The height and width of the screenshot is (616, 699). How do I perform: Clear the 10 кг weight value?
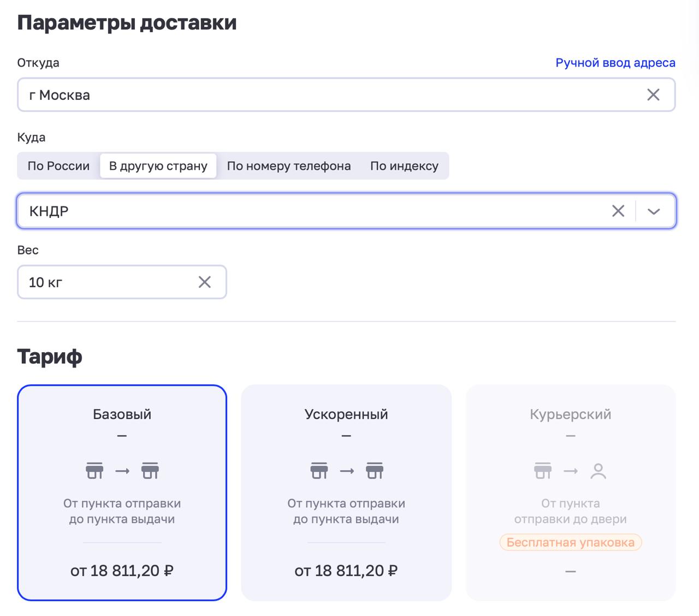pyautogui.click(x=204, y=282)
